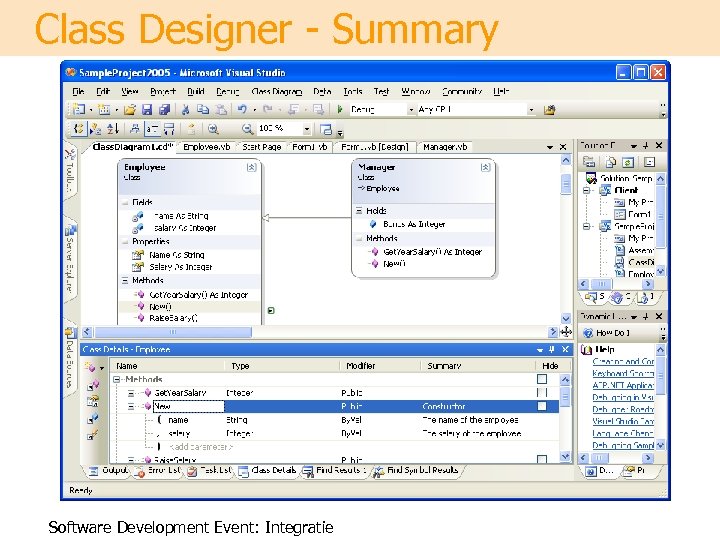Click the Copy icon in toolbar
The width and height of the screenshot is (720, 540).
click(x=202, y=110)
